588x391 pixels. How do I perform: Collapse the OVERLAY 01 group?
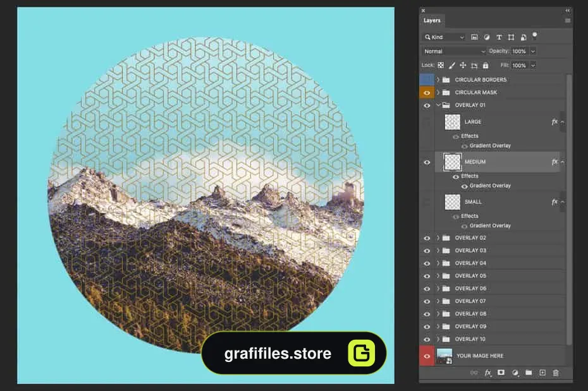tap(438, 105)
